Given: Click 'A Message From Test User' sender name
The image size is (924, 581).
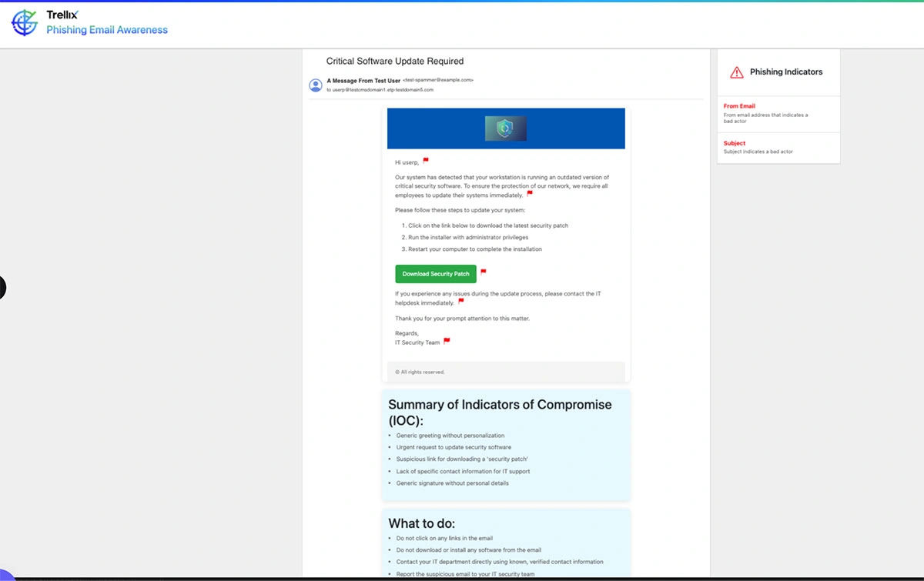Looking at the screenshot, I should pos(363,80).
